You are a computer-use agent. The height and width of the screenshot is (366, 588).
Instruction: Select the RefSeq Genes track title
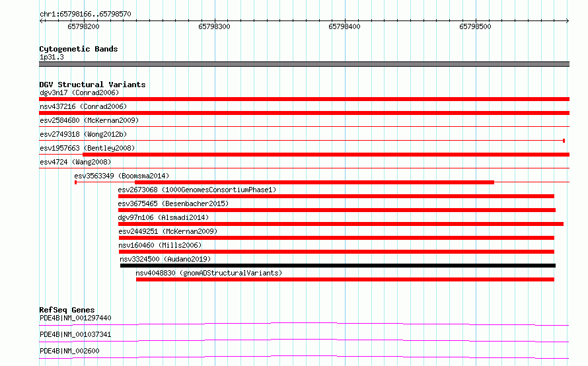[67, 310]
